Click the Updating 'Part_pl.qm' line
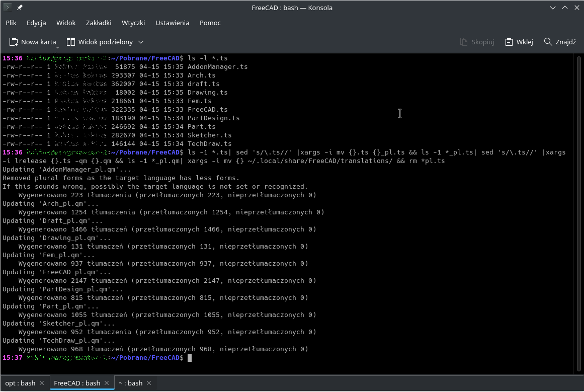Viewport: 584px width, 392px height. (x=51, y=306)
